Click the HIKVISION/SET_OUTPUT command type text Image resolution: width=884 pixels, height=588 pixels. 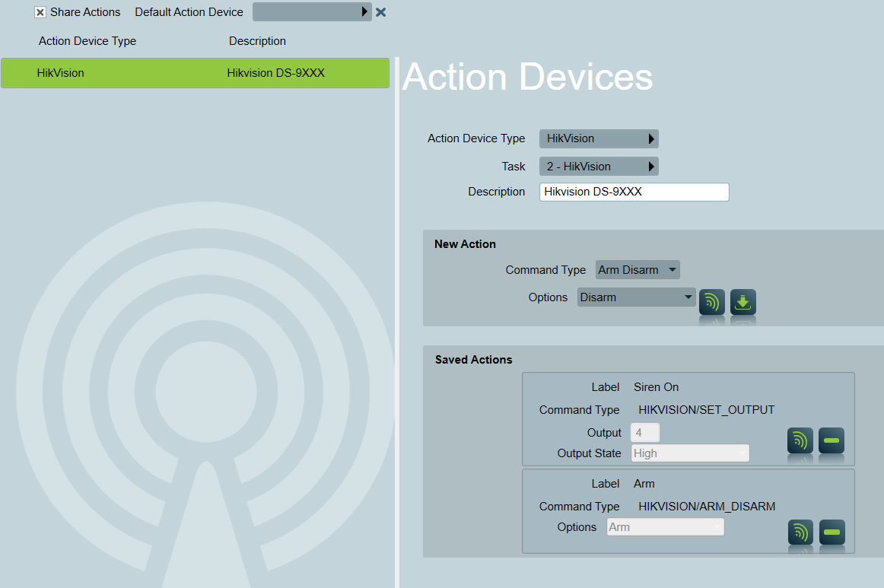[707, 410]
